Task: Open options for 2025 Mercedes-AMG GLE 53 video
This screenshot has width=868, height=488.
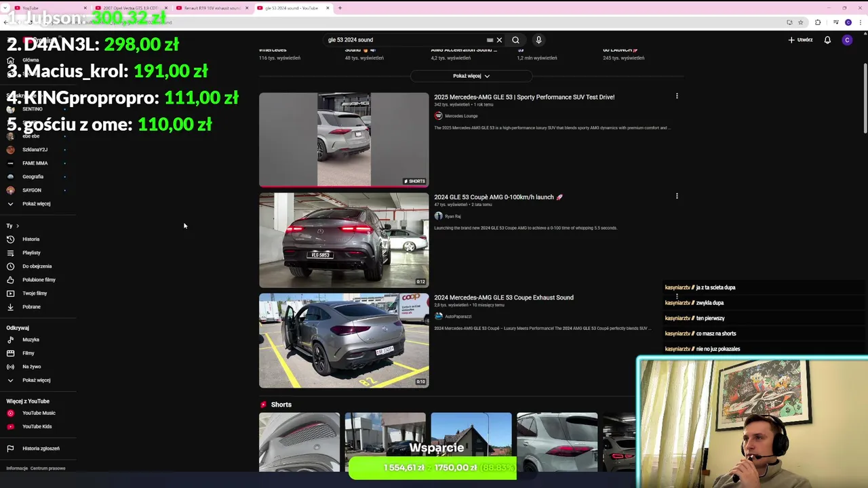Action: 677,96
